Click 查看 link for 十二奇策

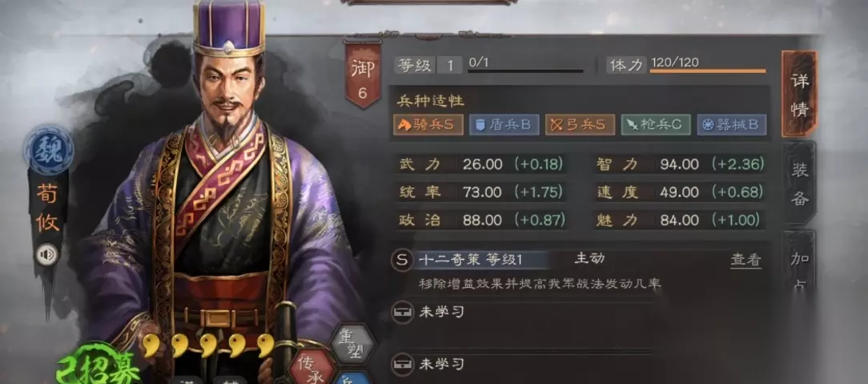[745, 259]
